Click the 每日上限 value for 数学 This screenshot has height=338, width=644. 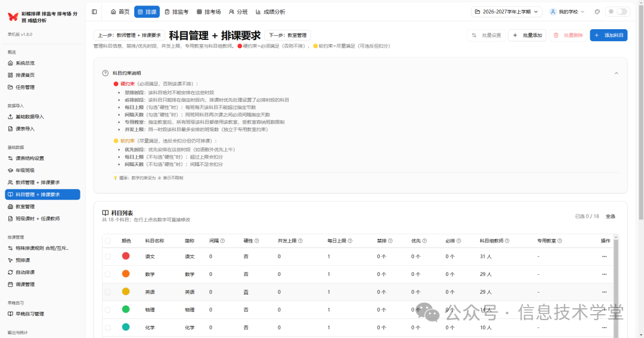click(329, 274)
